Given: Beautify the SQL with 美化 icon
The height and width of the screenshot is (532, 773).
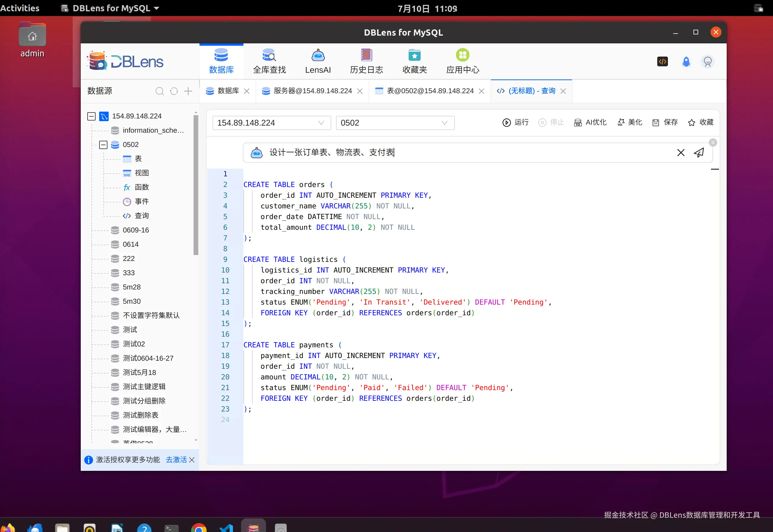Looking at the screenshot, I should click(x=629, y=122).
